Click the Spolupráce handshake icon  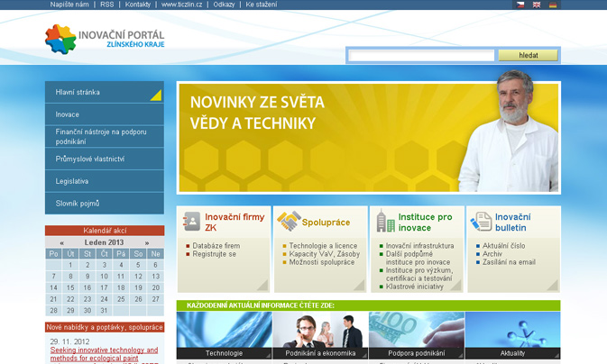289,222
